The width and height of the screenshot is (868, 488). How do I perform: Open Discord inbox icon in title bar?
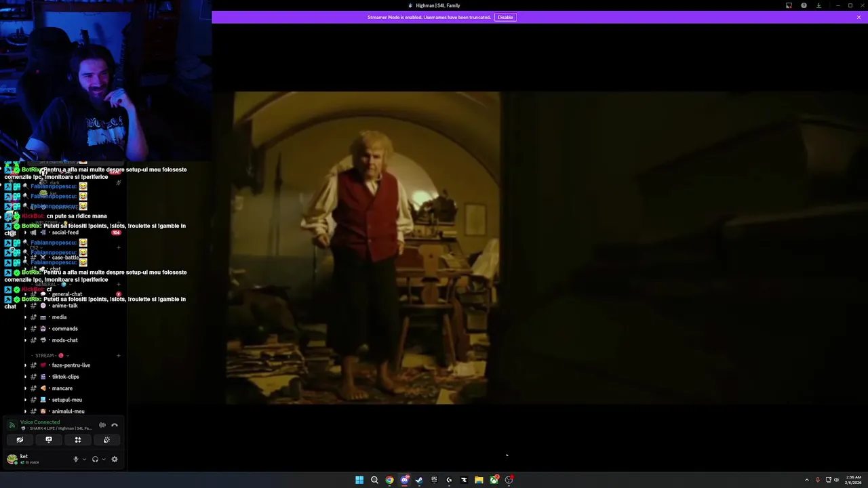(789, 5)
